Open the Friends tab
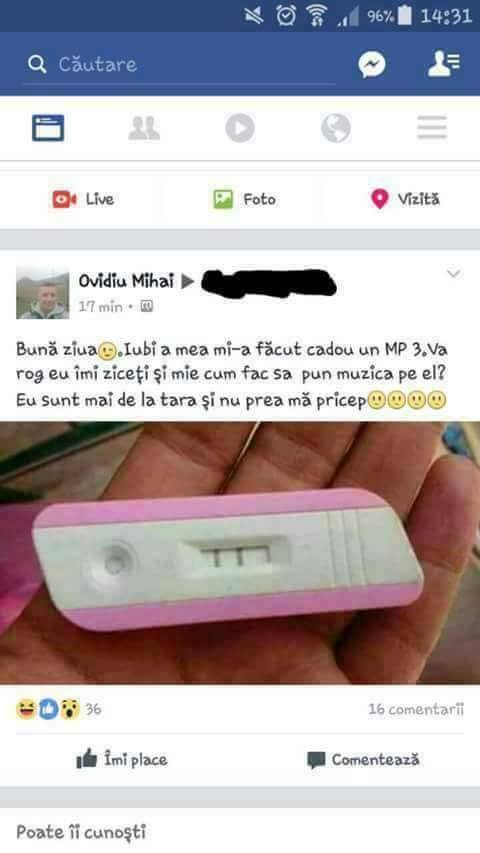480x853 pixels. point(144,128)
